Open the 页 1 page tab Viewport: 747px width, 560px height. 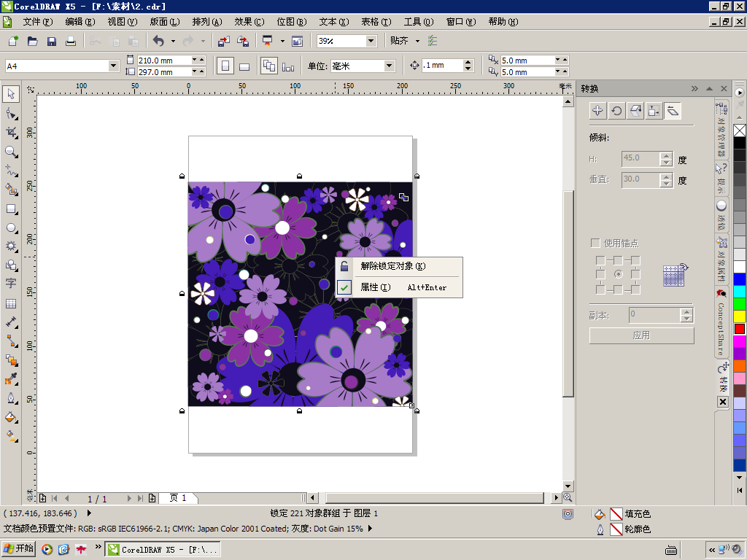tap(178, 498)
